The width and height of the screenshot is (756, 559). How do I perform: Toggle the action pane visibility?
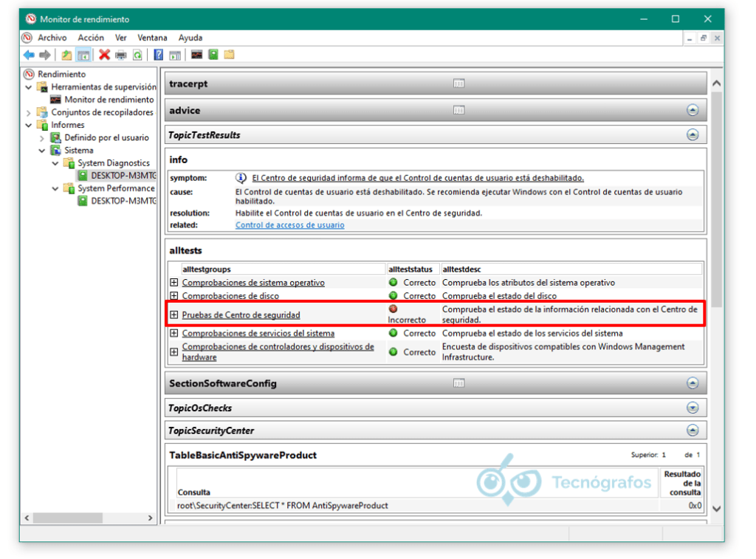pyautogui.click(x=175, y=54)
